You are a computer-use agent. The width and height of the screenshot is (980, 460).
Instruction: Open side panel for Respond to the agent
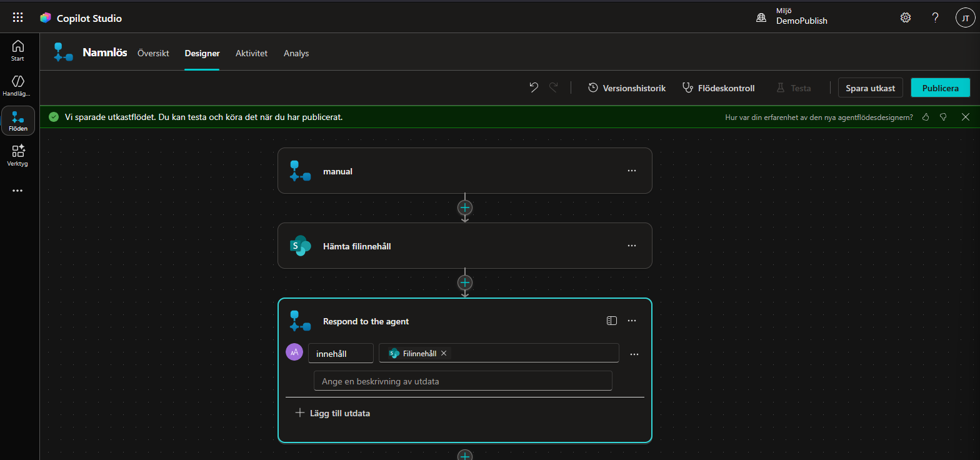click(x=612, y=321)
